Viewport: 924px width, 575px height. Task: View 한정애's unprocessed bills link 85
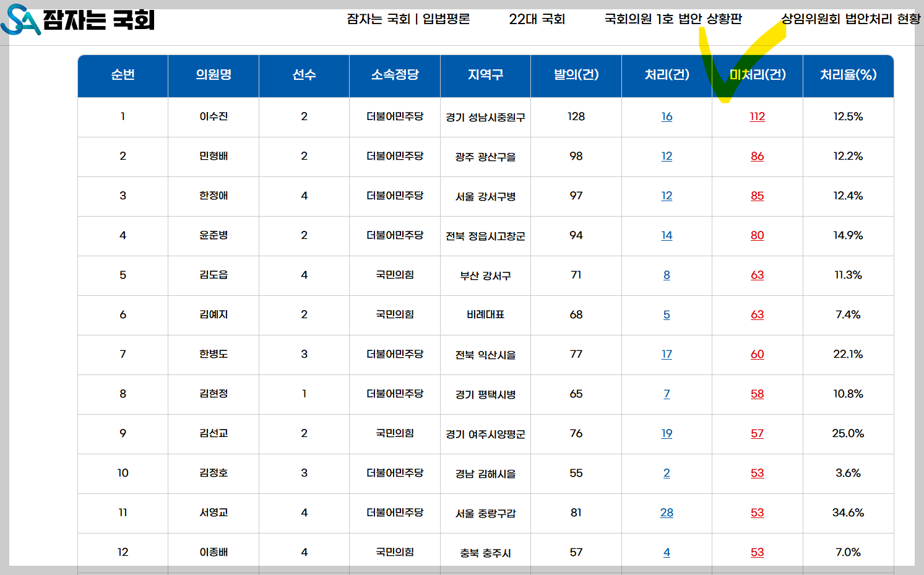point(758,196)
